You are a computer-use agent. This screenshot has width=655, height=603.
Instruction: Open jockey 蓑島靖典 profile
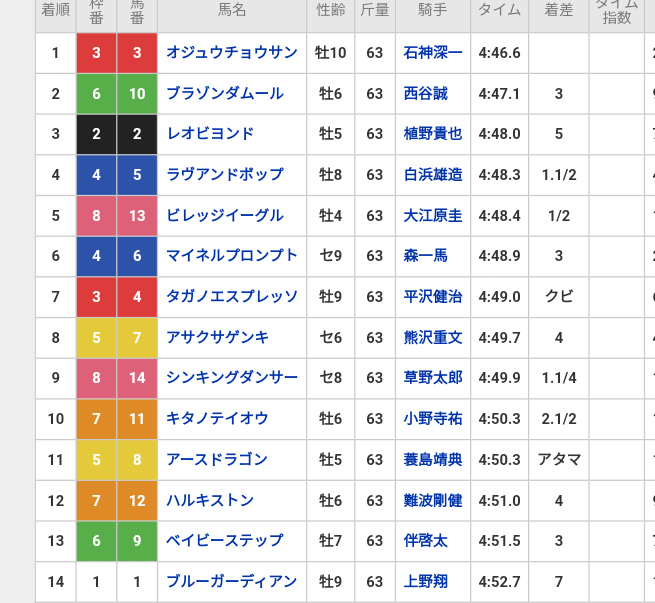click(433, 459)
